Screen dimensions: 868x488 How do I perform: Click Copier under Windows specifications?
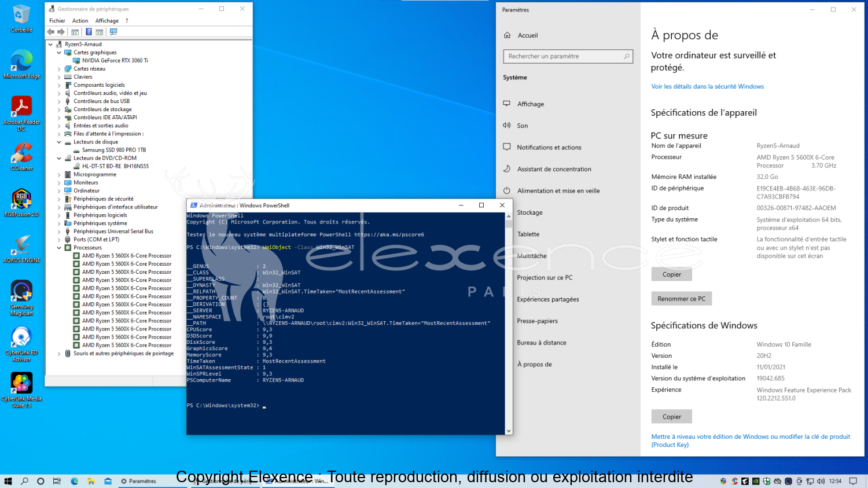click(671, 417)
